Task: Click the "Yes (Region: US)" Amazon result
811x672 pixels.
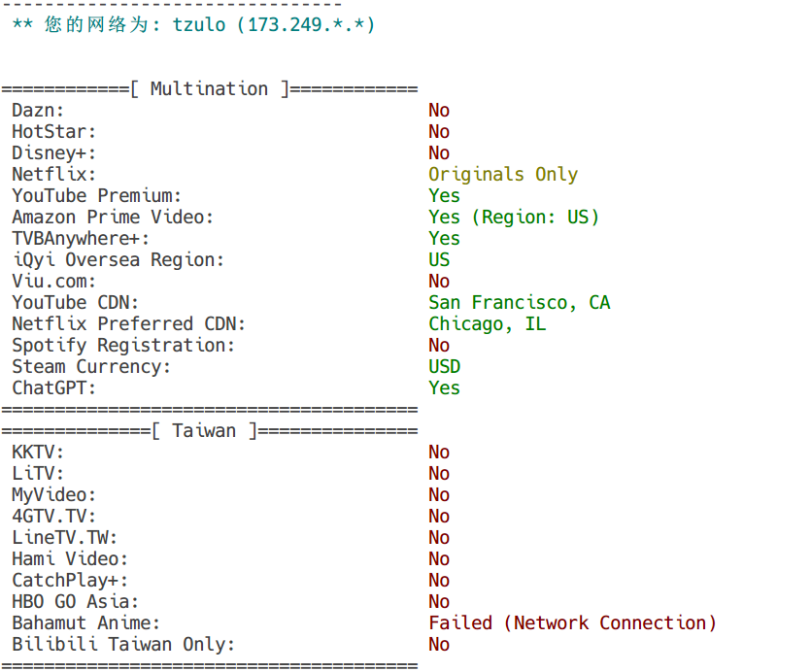Action: pyautogui.click(x=514, y=218)
